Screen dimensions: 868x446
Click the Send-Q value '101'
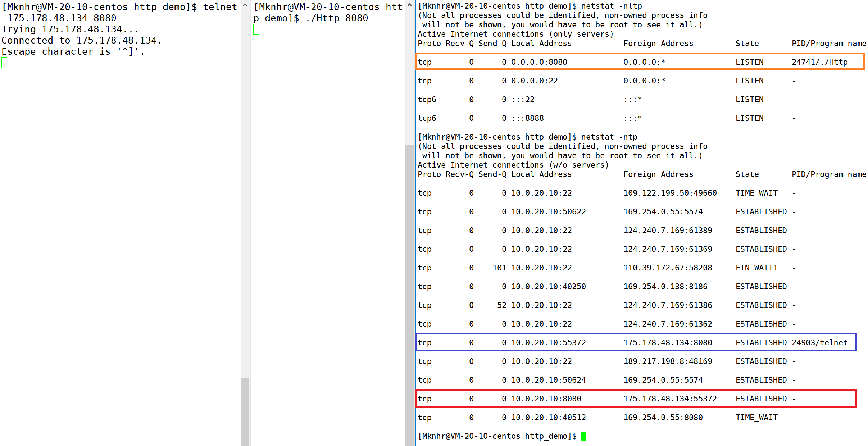pyautogui.click(x=499, y=268)
